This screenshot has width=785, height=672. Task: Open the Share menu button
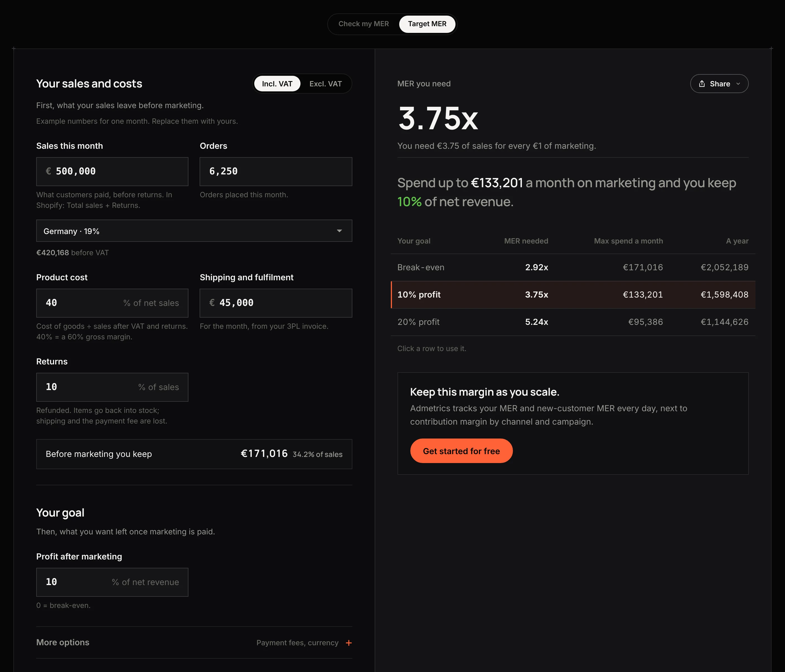pyautogui.click(x=719, y=84)
